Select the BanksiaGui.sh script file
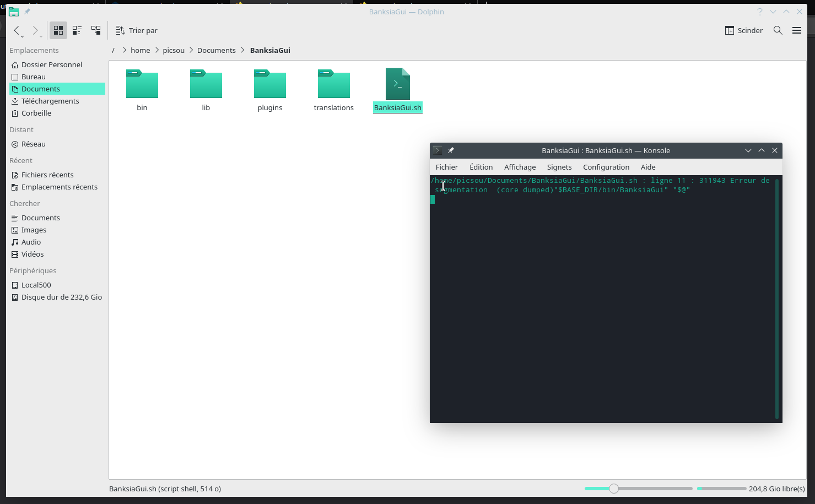The height and width of the screenshot is (504, 815). point(398,90)
